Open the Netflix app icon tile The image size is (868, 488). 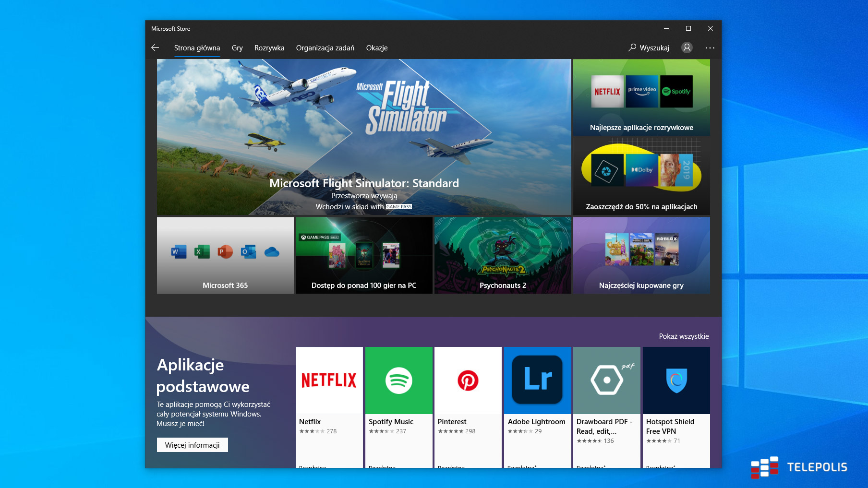tap(329, 381)
